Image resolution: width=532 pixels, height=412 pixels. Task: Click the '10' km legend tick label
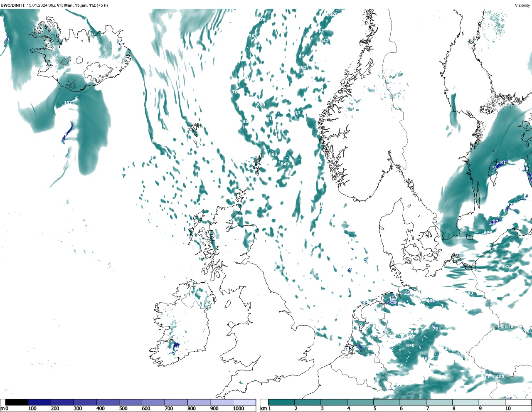coord(508,409)
